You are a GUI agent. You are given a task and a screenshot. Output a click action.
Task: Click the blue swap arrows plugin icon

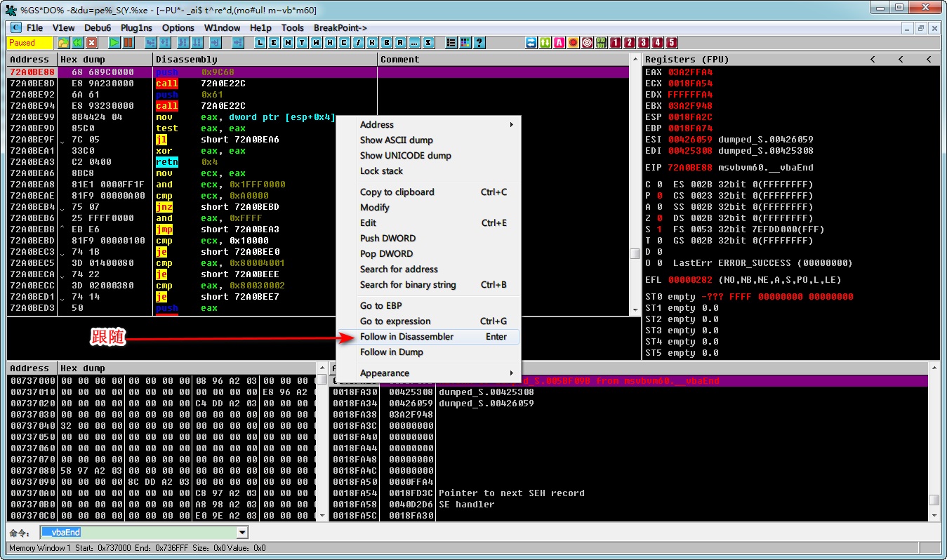(x=531, y=43)
